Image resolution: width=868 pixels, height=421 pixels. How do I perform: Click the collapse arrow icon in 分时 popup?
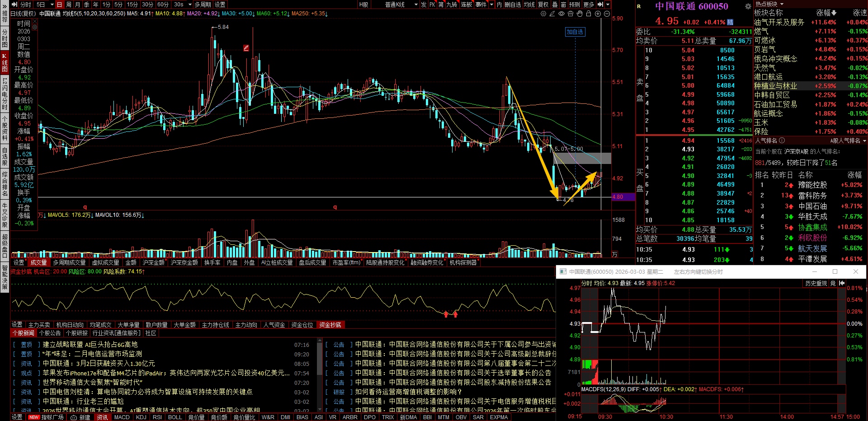coord(841,283)
